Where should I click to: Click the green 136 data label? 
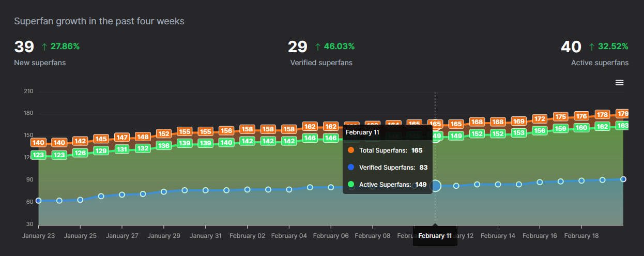(164, 146)
